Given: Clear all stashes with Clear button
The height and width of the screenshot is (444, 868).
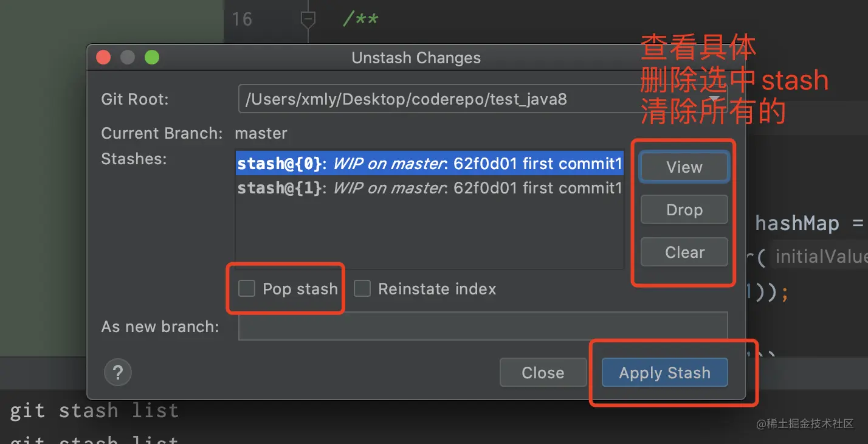Looking at the screenshot, I should (684, 252).
